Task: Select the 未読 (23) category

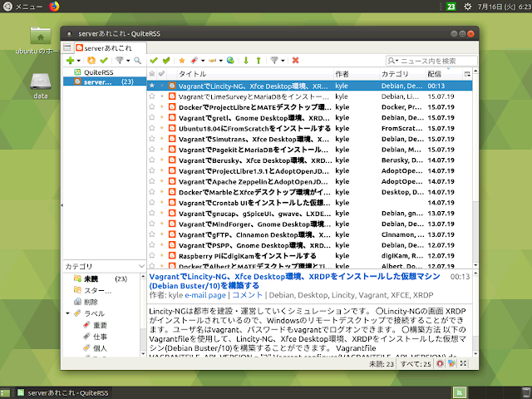Action: point(101,279)
